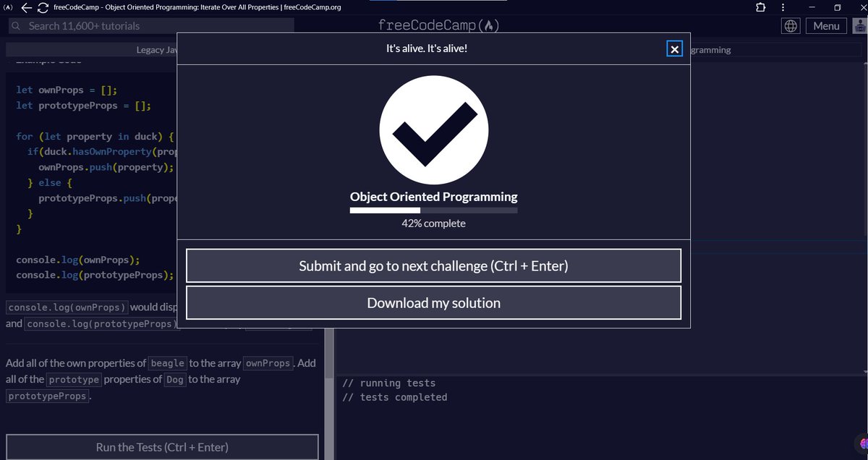The width and height of the screenshot is (868, 460).
Task: Click "// running tests" console line
Action: [389, 383]
